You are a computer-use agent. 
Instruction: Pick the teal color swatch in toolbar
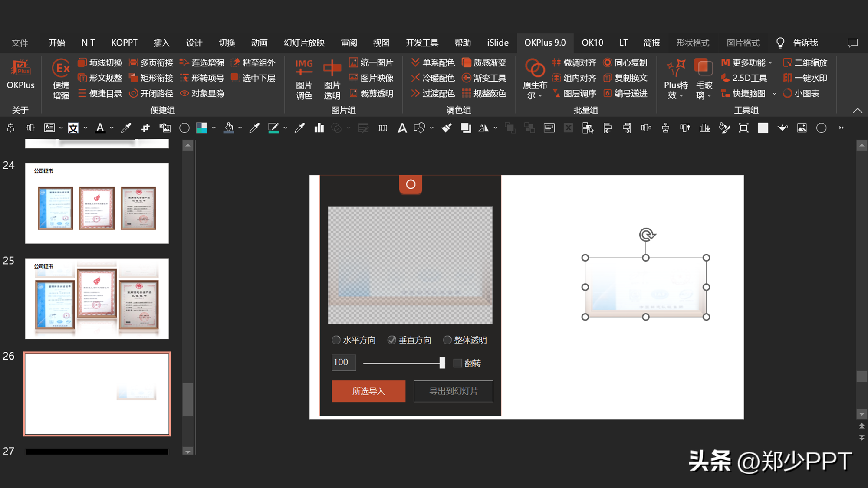point(201,128)
